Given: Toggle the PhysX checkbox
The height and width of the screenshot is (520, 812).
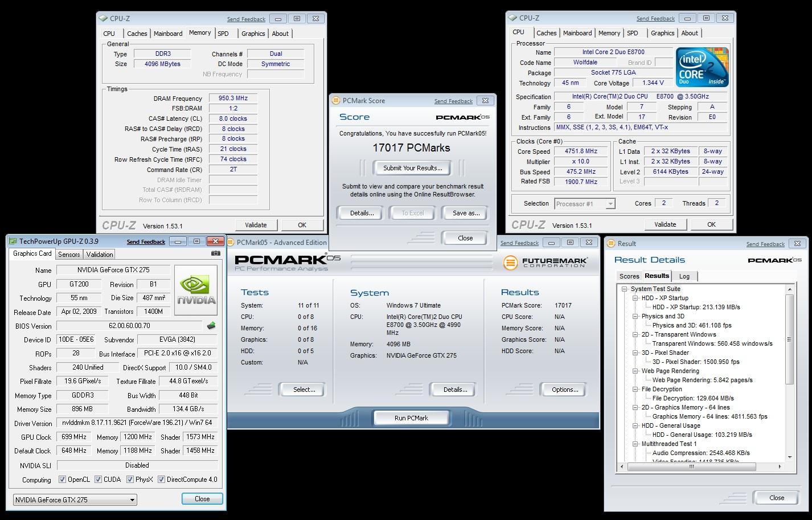Looking at the screenshot, I should pos(130,480).
